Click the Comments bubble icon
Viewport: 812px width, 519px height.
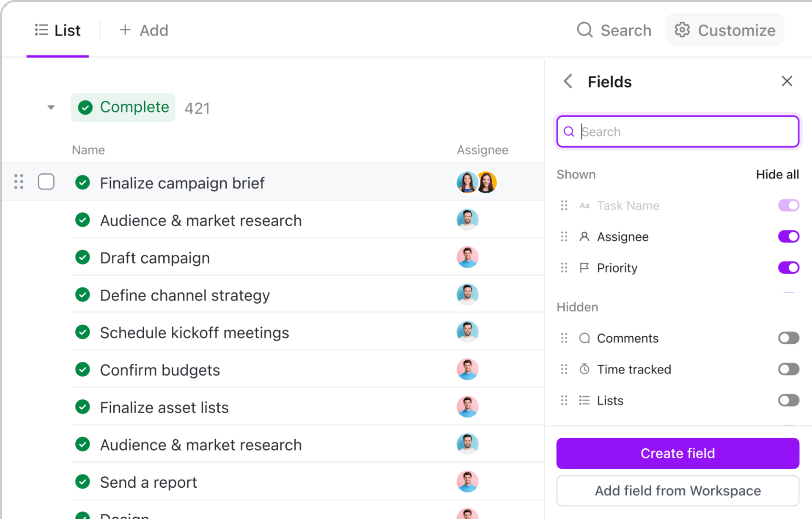[x=584, y=338]
